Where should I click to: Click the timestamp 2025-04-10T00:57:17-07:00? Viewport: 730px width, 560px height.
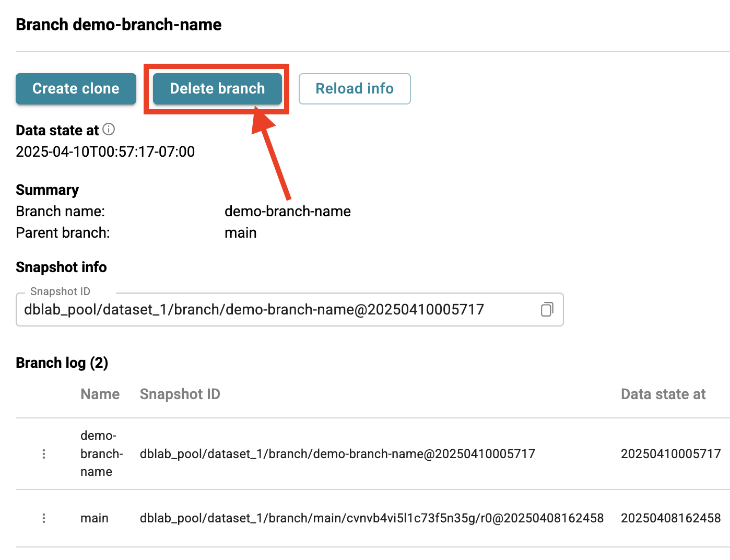[105, 151]
